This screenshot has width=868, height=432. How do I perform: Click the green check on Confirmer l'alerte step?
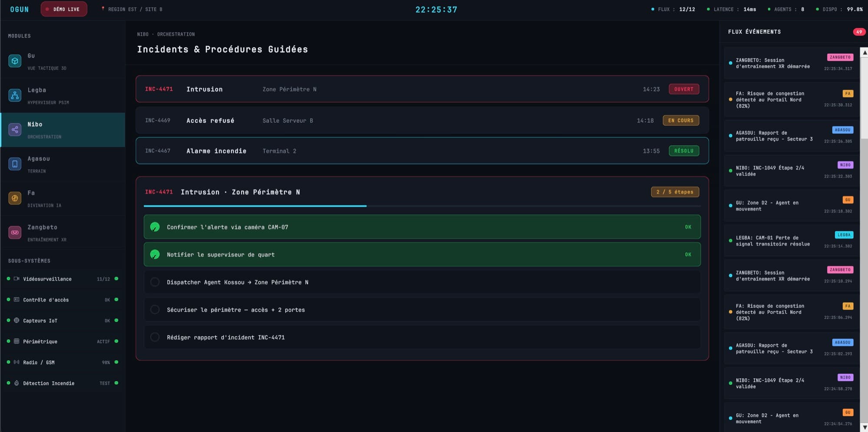point(155,227)
